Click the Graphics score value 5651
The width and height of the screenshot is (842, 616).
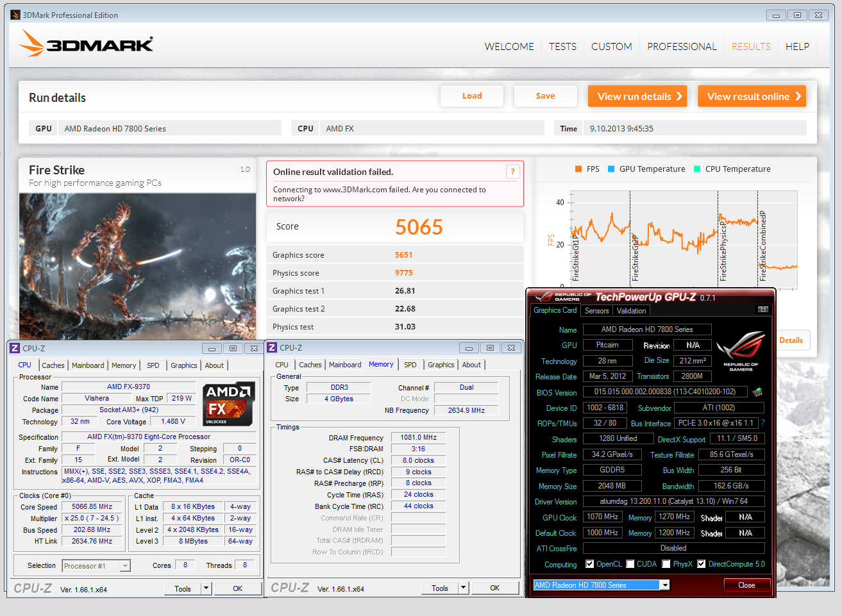pyautogui.click(x=404, y=254)
